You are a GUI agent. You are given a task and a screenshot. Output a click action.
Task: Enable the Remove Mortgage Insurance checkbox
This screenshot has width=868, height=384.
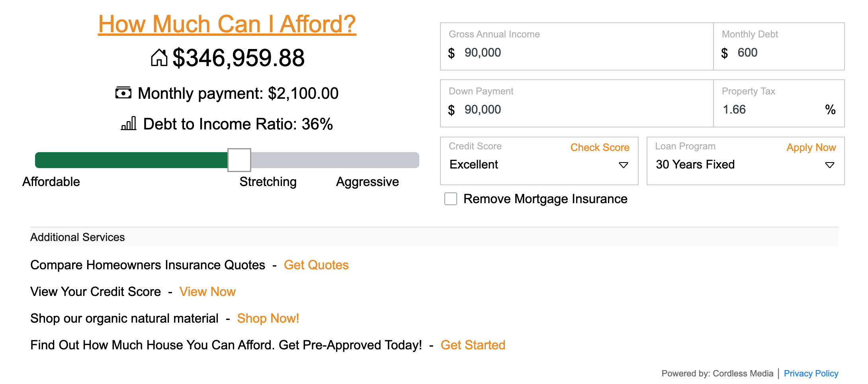click(451, 199)
